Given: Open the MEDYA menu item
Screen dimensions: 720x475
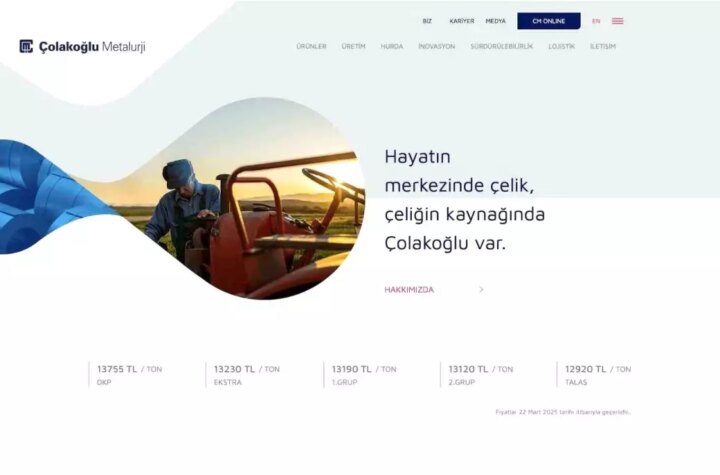Looking at the screenshot, I should pos(495,21).
